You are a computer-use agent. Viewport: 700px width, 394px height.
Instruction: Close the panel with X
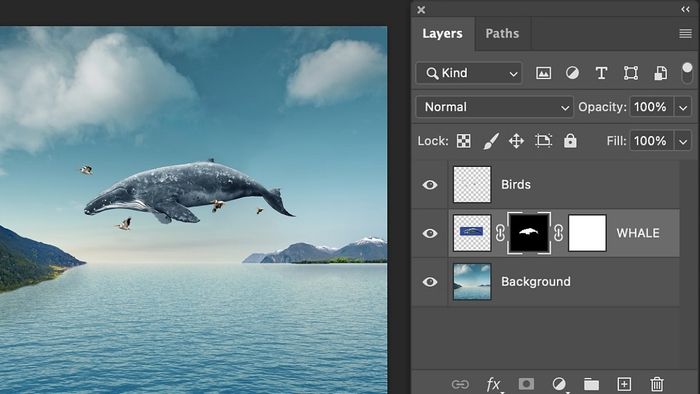[x=421, y=9]
